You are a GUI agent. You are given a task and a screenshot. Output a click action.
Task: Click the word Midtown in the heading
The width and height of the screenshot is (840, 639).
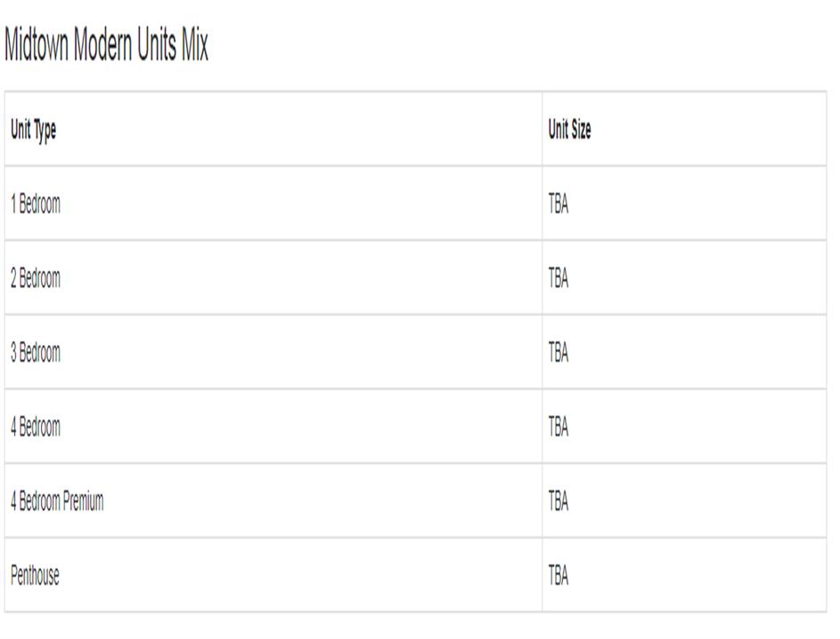click(37, 46)
